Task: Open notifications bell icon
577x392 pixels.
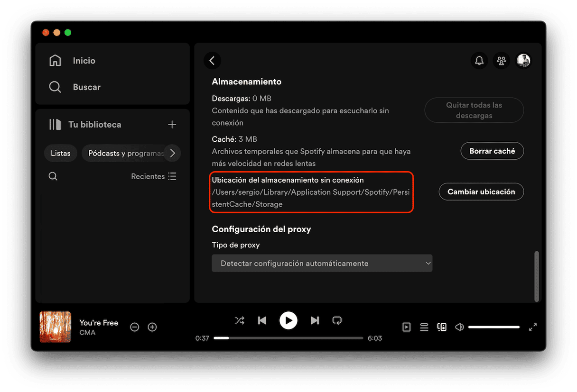Action: 479,61
